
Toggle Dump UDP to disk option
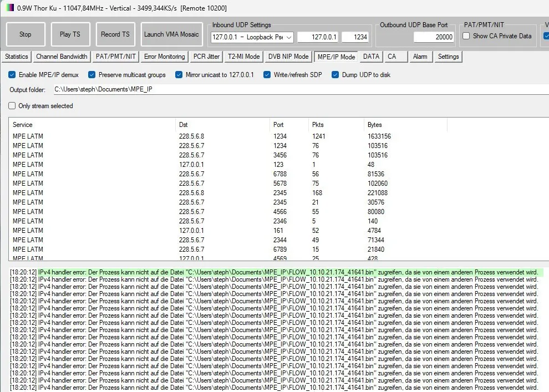point(335,75)
